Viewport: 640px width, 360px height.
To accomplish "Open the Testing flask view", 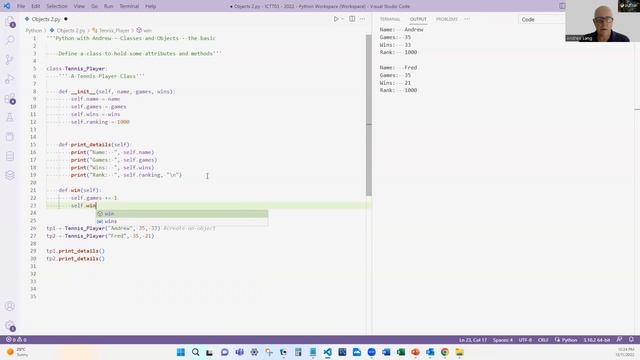I will tap(10, 118).
